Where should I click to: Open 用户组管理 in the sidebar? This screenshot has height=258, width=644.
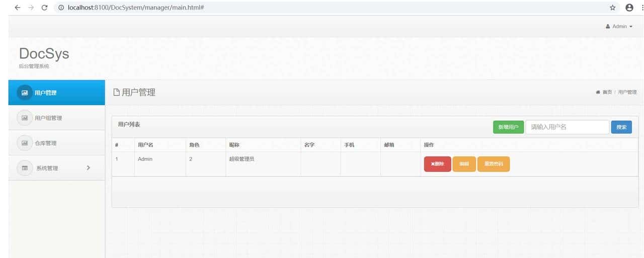[x=57, y=118]
